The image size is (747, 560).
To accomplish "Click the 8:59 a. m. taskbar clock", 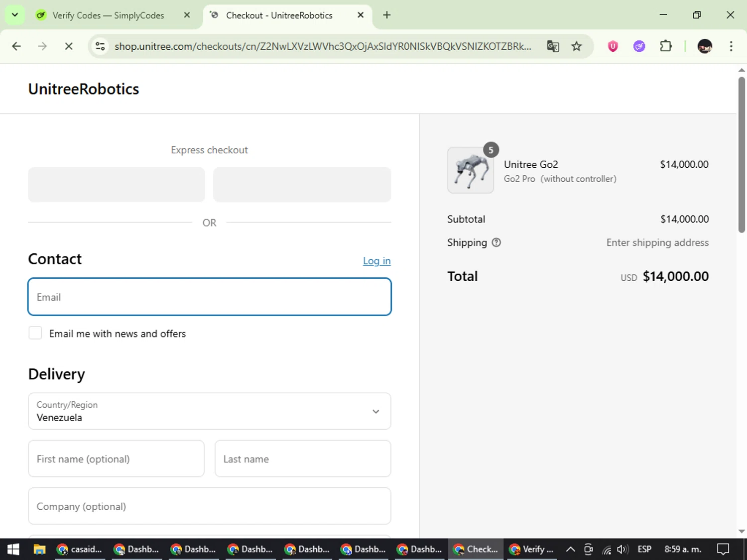I will pos(683,549).
